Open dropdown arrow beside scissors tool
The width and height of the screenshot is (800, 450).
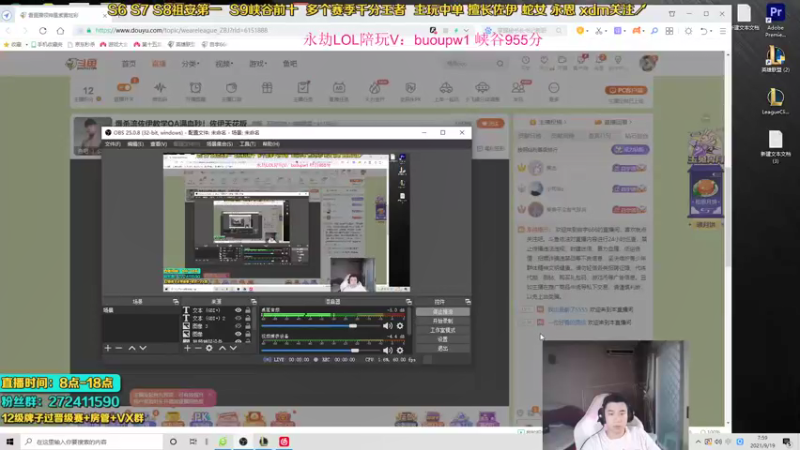click(x=607, y=31)
